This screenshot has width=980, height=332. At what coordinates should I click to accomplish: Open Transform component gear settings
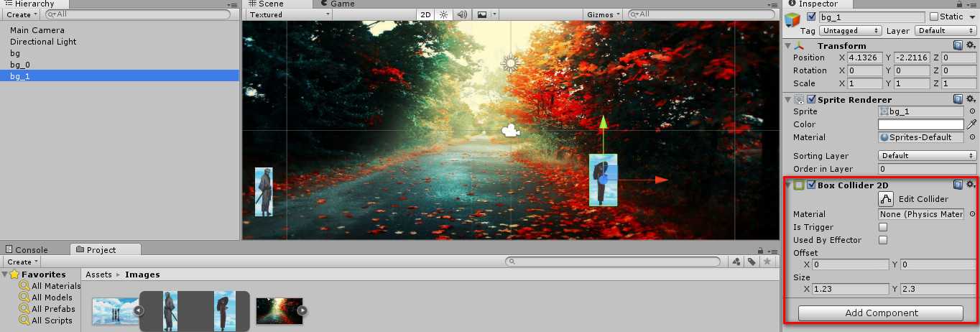971,45
